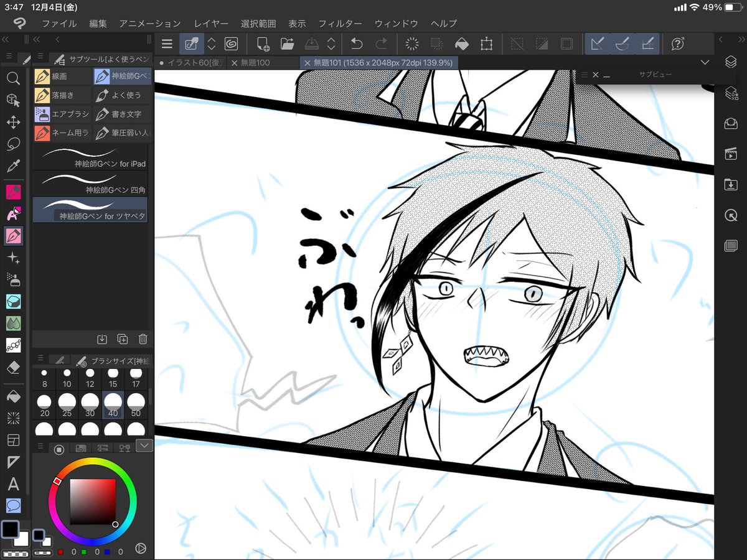The height and width of the screenshot is (560, 747).
Task: Toggle Snap to Ruler in command bar
Action: (x=597, y=44)
